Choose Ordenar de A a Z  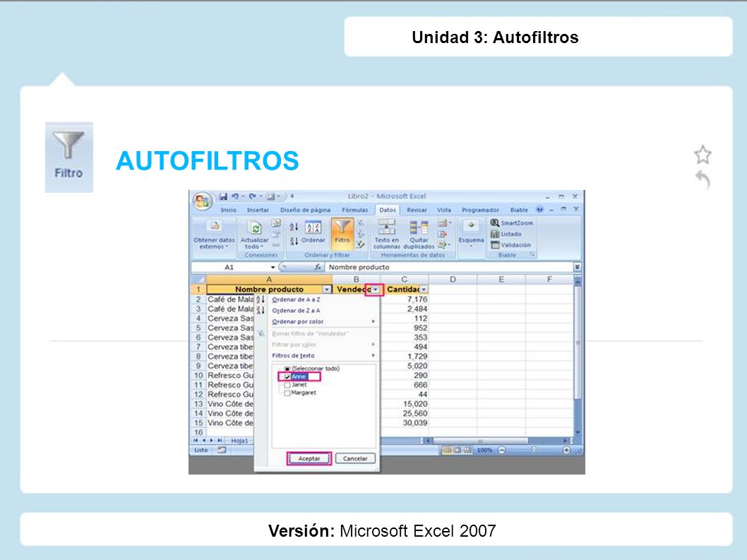pyautogui.click(x=297, y=300)
